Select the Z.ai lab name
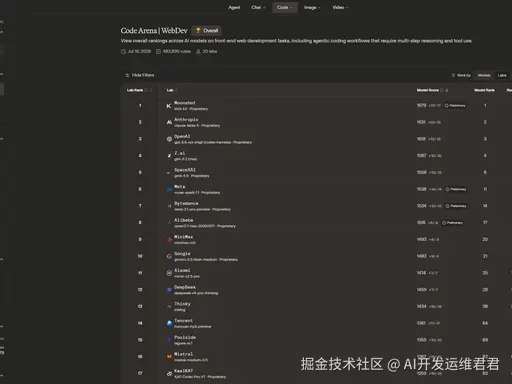The height and width of the screenshot is (384, 512). pyautogui.click(x=179, y=153)
